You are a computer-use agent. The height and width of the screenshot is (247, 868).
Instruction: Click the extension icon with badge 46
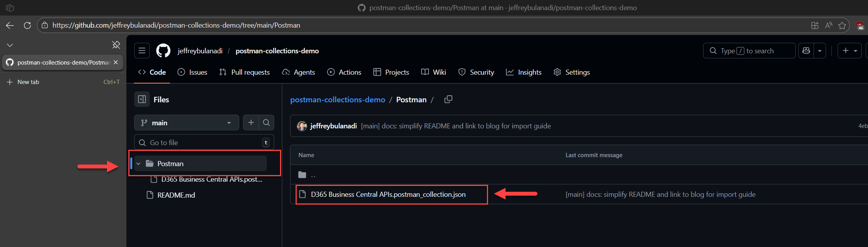coord(860,26)
